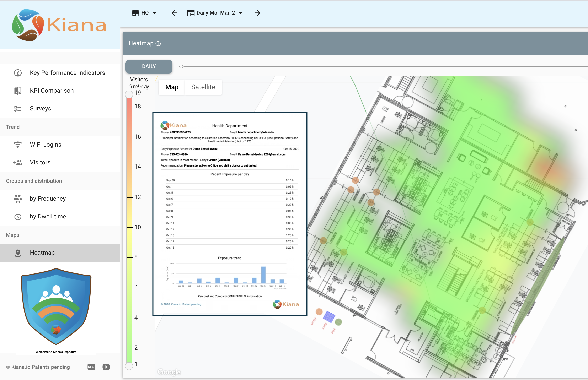588x380 pixels.
Task: Expand the HQ location dropdown arrow
Action: click(155, 13)
